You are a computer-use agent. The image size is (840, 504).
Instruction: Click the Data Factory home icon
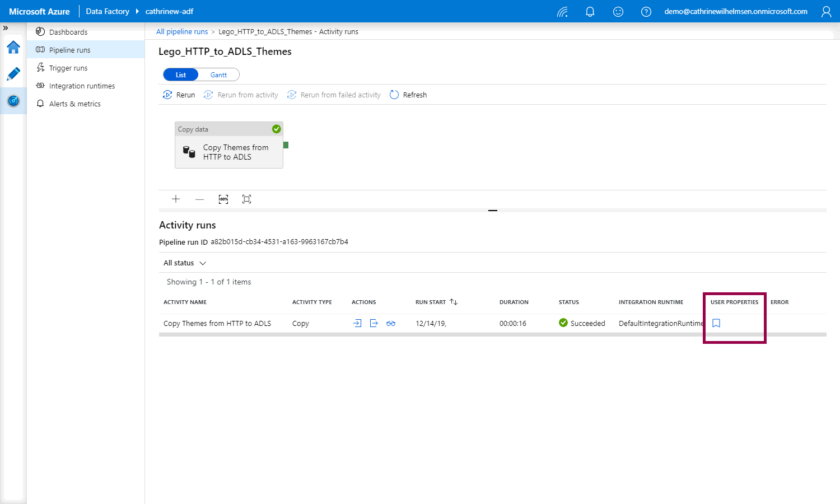click(13, 48)
